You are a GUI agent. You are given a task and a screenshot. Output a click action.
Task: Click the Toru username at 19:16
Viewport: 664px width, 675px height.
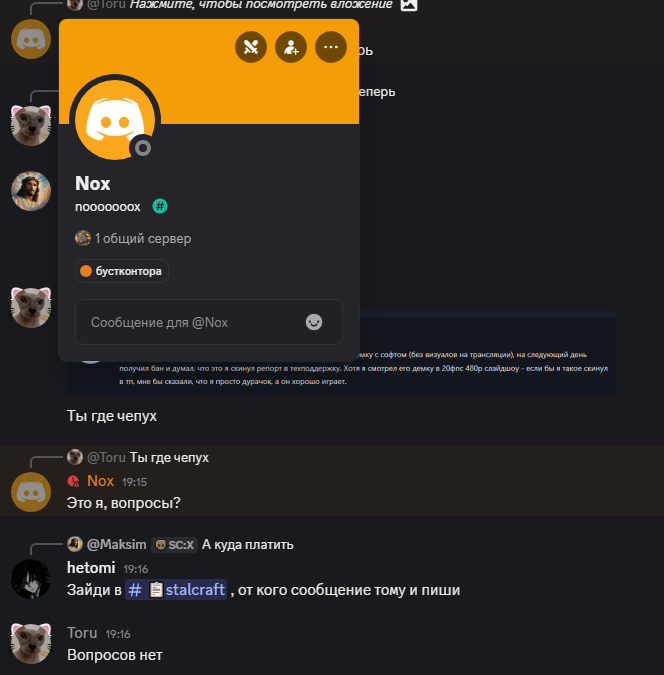[82, 633]
